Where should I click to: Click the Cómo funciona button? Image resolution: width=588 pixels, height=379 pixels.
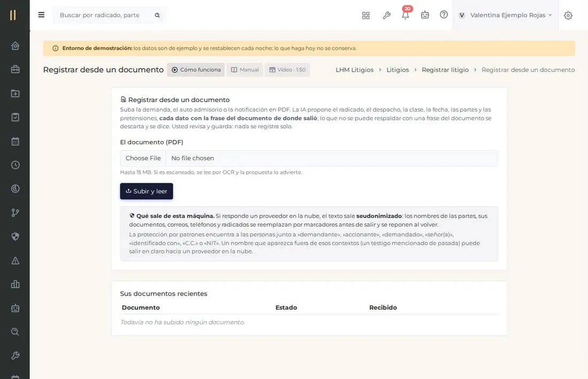point(196,69)
